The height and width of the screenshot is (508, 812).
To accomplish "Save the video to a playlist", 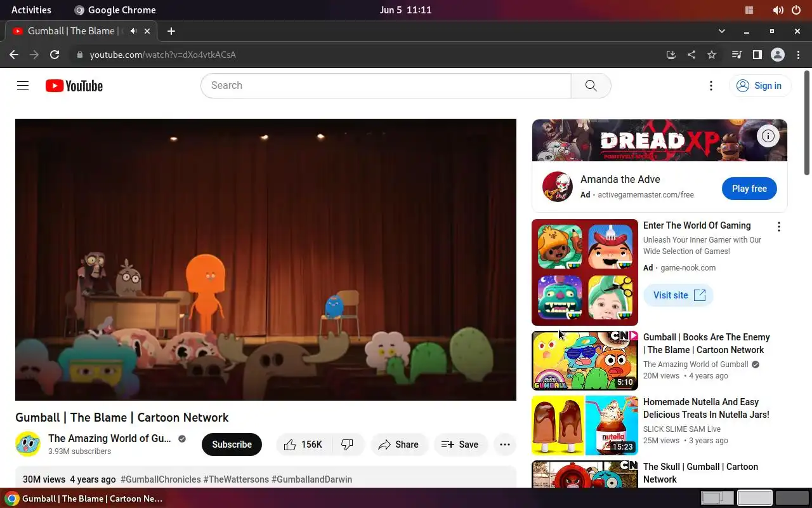I will pyautogui.click(x=460, y=444).
